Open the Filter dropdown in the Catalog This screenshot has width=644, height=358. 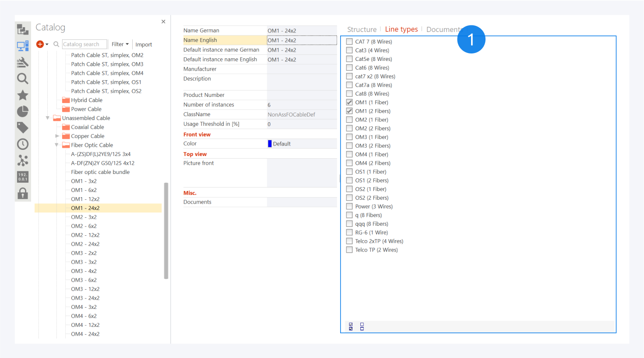[120, 44]
